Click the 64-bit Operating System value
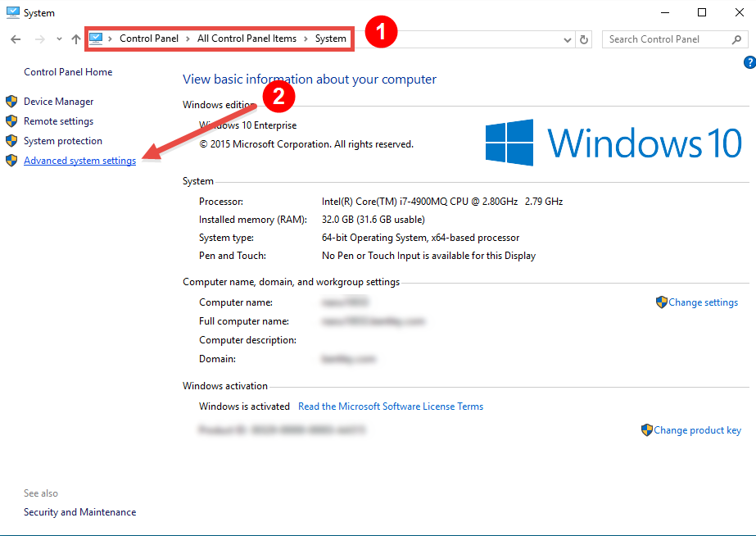Viewport: 756px width, 536px height. pyautogui.click(x=420, y=238)
